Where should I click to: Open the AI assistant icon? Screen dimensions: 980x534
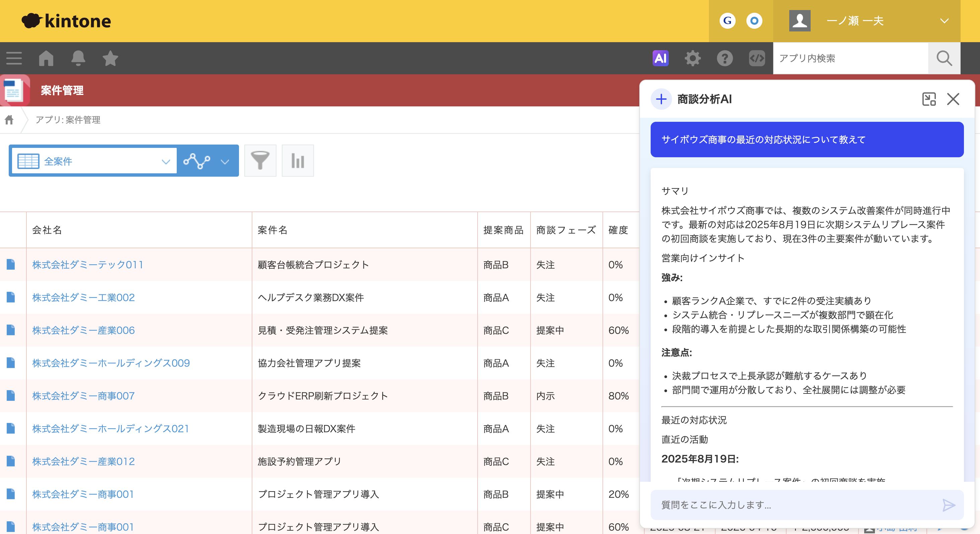[x=660, y=58]
